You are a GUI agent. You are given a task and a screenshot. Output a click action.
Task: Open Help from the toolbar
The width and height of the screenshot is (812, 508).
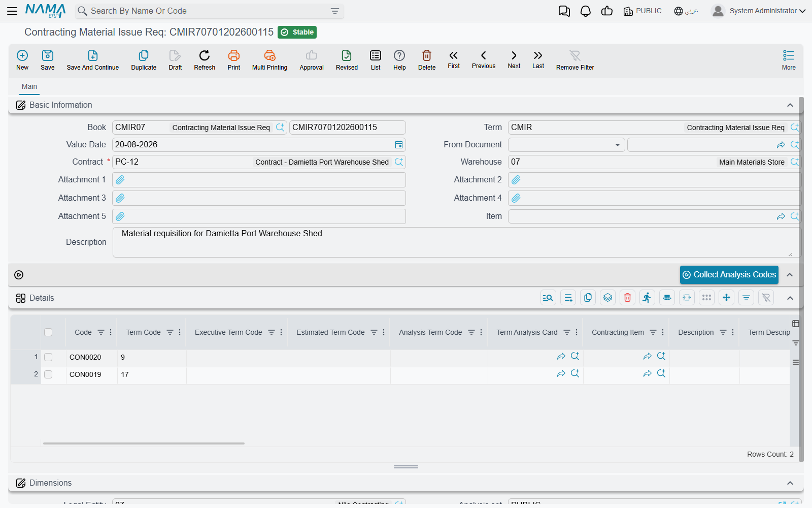(x=399, y=60)
